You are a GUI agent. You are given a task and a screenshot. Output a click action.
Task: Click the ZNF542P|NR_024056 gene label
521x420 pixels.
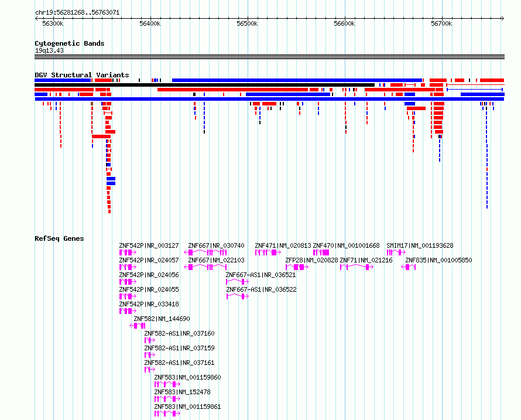click(x=149, y=275)
